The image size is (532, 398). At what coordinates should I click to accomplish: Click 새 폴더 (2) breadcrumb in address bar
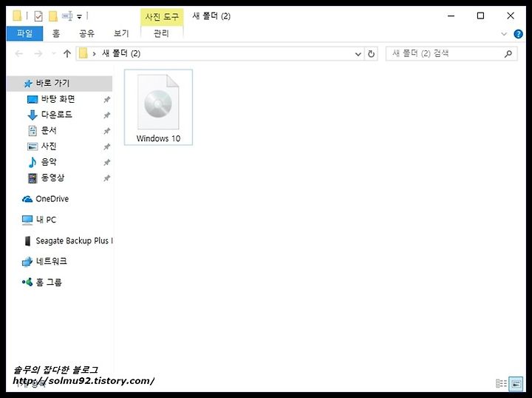click(121, 54)
